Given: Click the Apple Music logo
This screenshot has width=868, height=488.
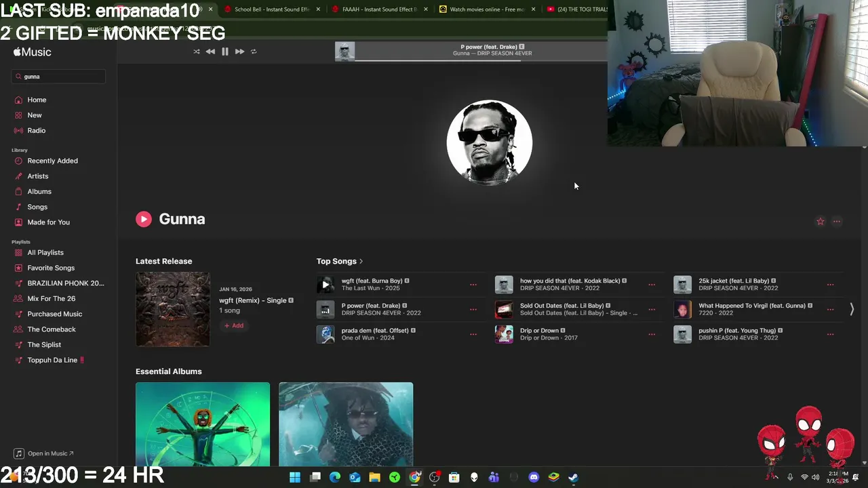Looking at the screenshot, I should 32,52.
